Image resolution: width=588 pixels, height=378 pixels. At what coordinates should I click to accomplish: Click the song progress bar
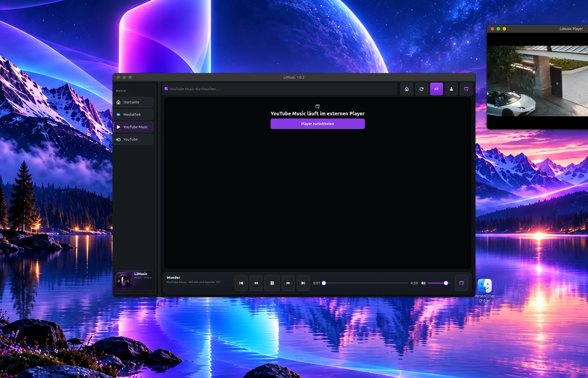(365, 283)
